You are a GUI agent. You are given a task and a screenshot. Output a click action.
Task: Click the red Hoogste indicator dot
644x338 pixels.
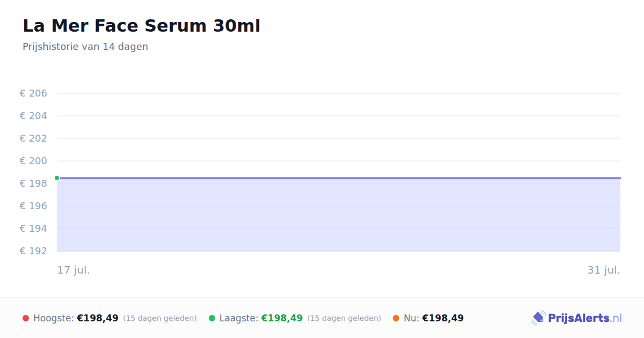[x=26, y=318]
